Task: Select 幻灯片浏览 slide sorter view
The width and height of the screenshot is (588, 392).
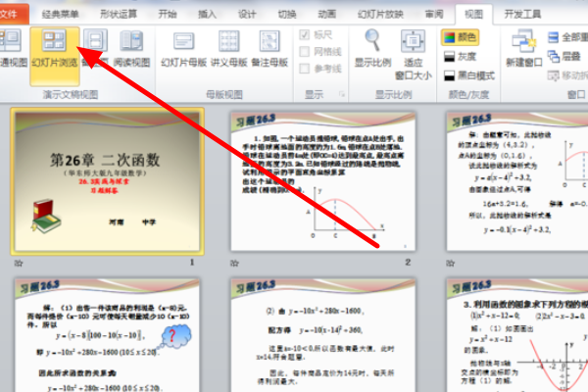Action: tap(55, 56)
